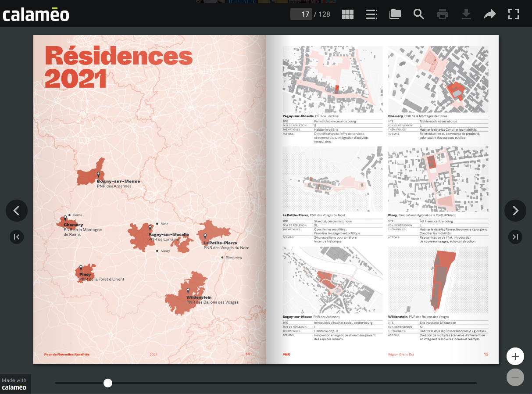This screenshot has width=532, height=394.
Task: Open the table of contents list
Action: click(x=371, y=14)
